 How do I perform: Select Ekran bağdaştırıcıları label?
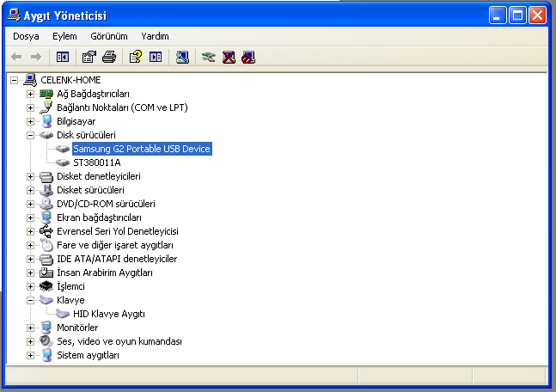99,217
